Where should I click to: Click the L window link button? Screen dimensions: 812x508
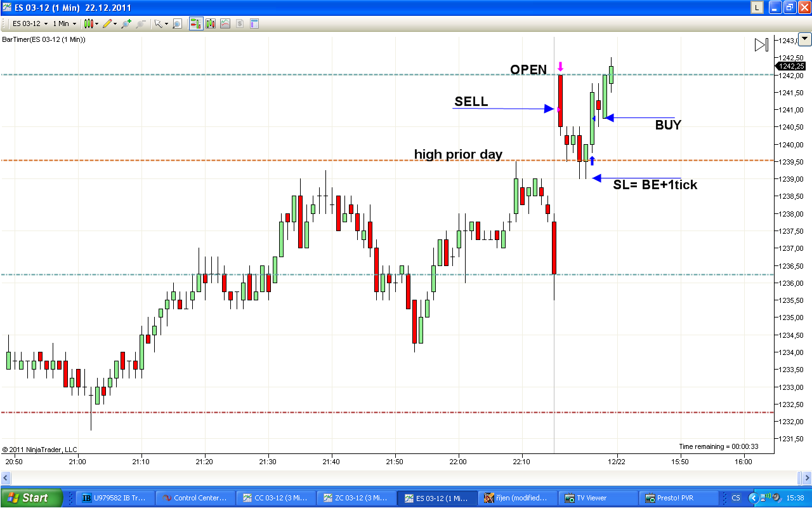[x=757, y=7]
